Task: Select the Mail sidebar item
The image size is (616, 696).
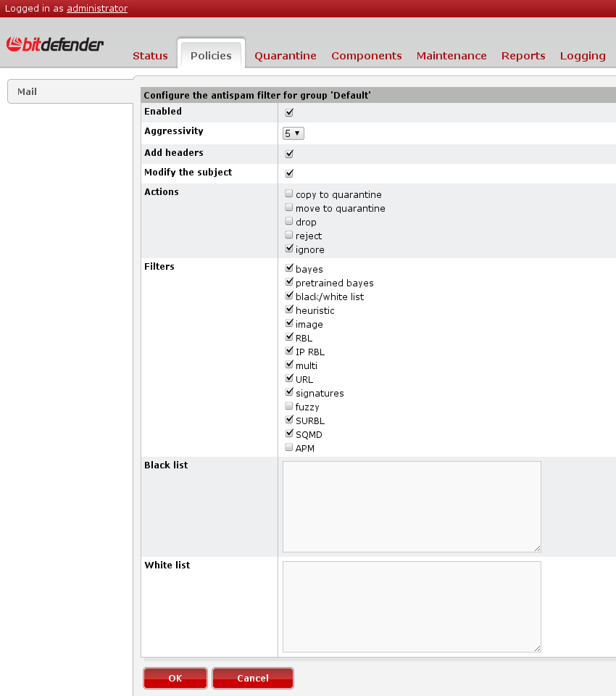Action: click(x=28, y=92)
